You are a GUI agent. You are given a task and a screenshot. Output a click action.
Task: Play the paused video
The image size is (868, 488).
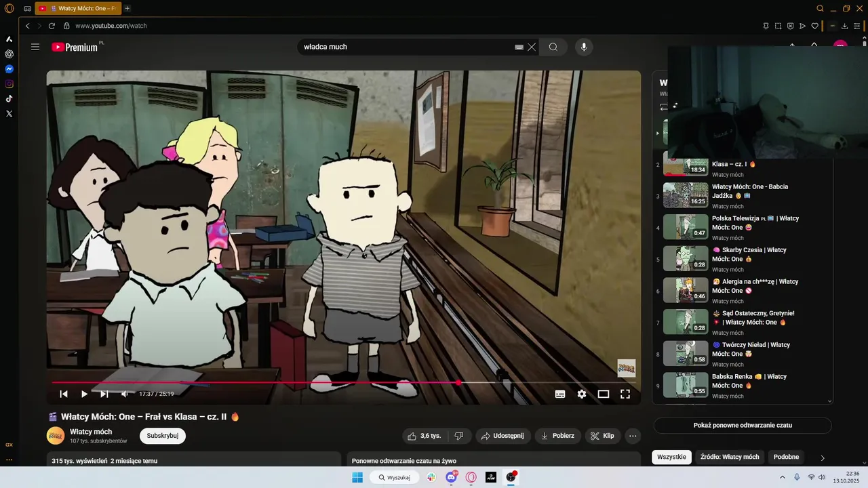coord(84,394)
